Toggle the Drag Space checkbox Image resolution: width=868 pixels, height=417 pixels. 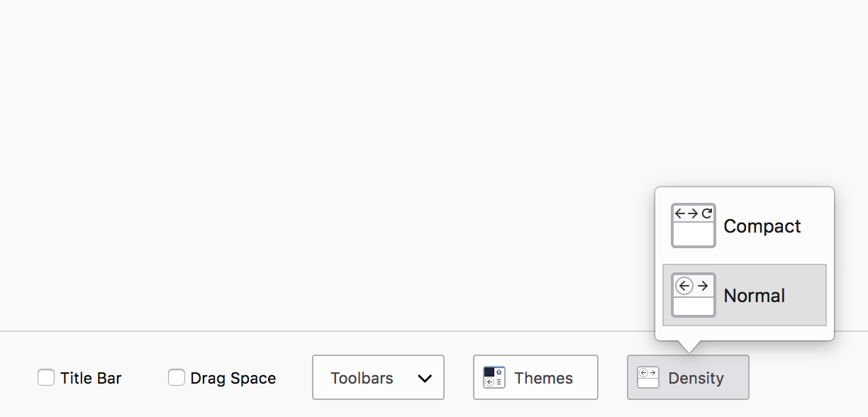click(177, 378)
